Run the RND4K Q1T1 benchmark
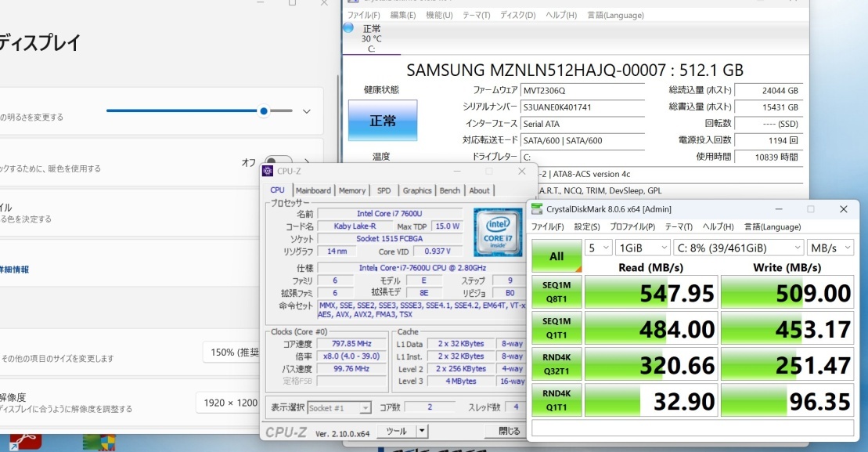This screenshot has width=868, height=452. point(557,400)
